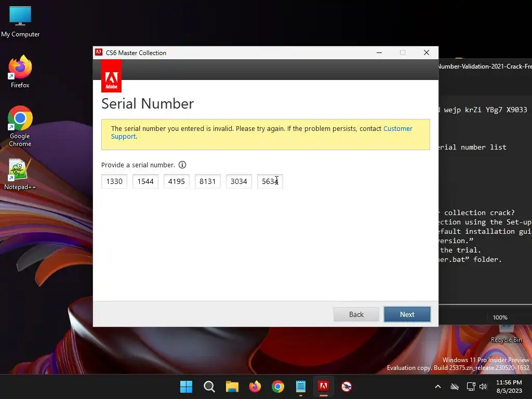
Task: Click the Next button in the installer
Action: (407, 314)
